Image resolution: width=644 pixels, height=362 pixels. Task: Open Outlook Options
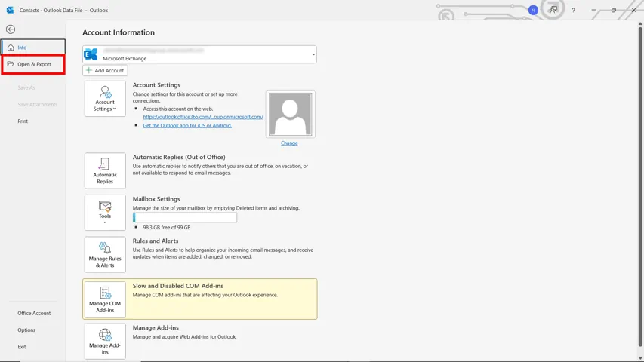(26, 330)
